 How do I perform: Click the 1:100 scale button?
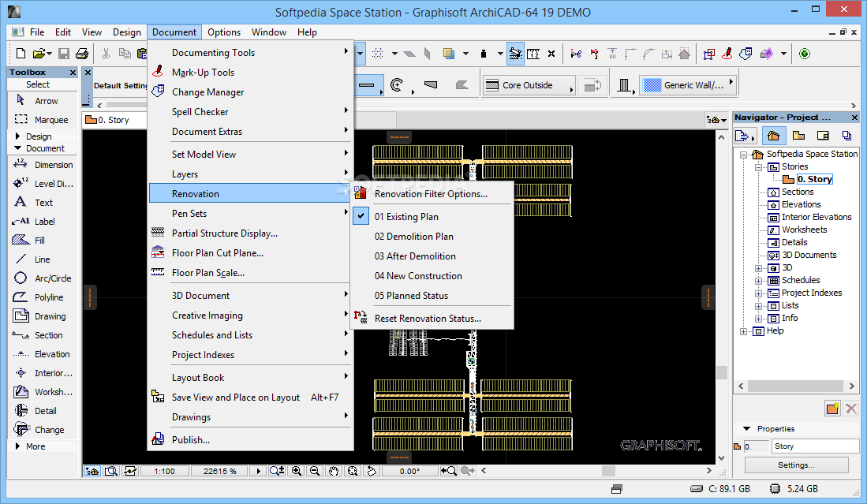[164, 472]
